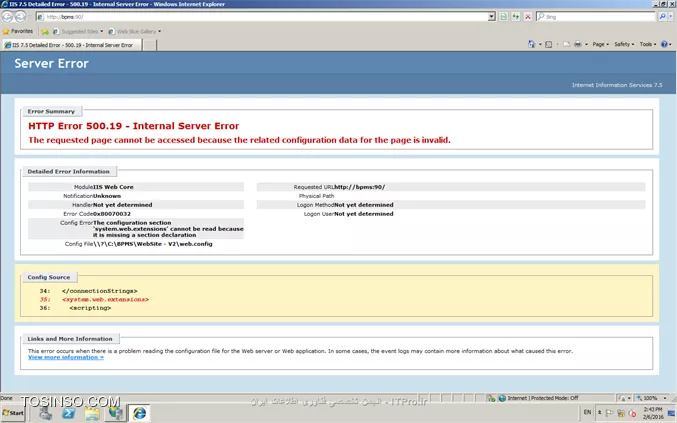This screenshot has height=423, width=677.
Task: Click the address bar URL field
Action: pos(263,16)
